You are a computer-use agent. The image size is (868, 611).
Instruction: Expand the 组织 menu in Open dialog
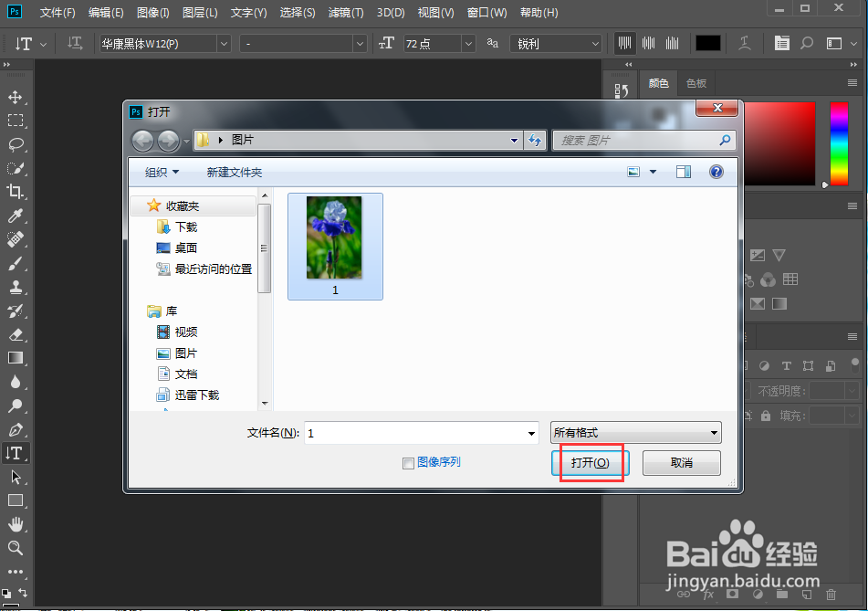162,173
